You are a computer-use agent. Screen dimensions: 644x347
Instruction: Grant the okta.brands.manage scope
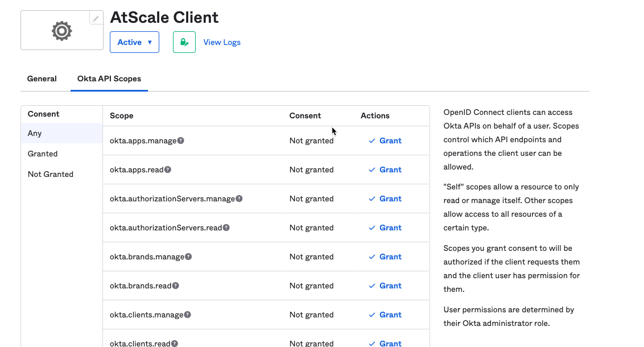pos(385,257)
